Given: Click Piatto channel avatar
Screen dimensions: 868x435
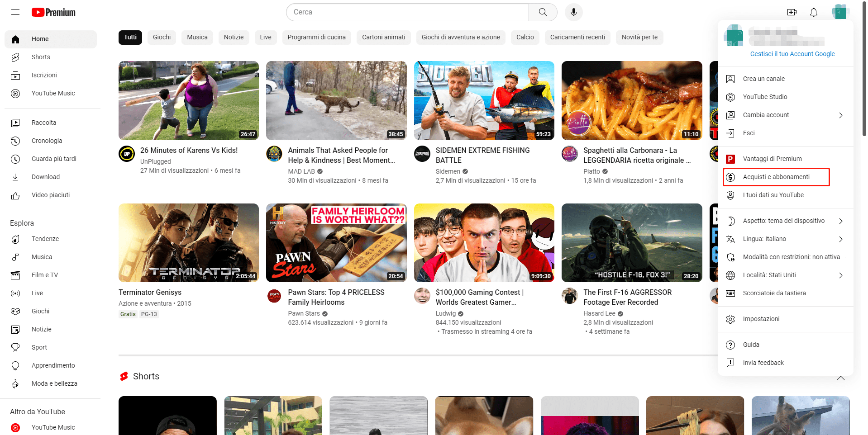Looking at the screenshot, I should (x=570, y=154).
